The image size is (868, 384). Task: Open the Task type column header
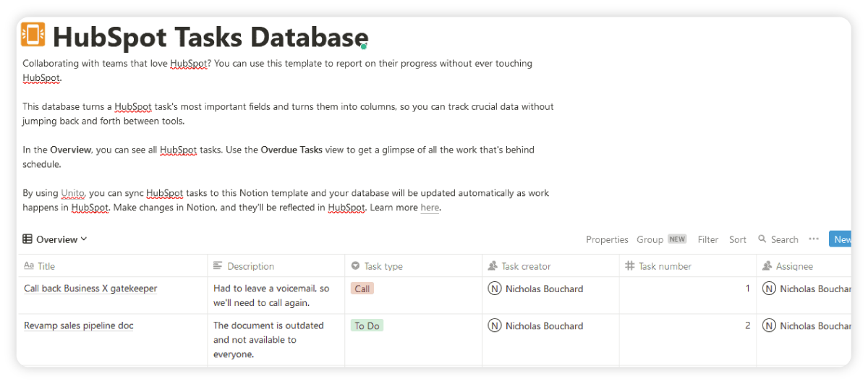click(383, 266)
